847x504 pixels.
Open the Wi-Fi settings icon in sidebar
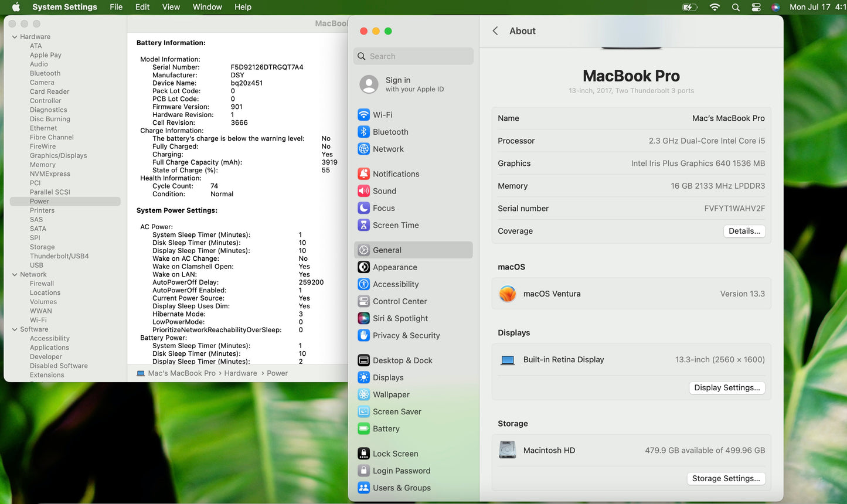coord(363,115)
